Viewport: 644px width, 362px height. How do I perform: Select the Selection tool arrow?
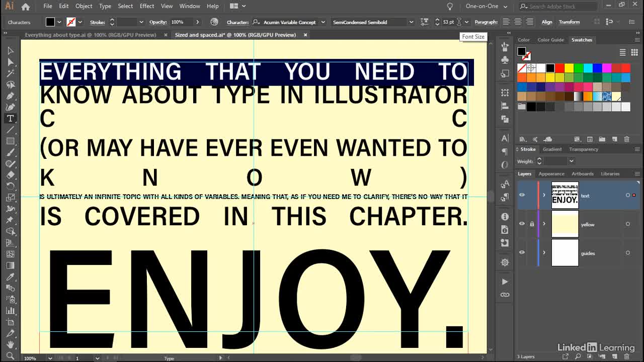coord(10,51)
